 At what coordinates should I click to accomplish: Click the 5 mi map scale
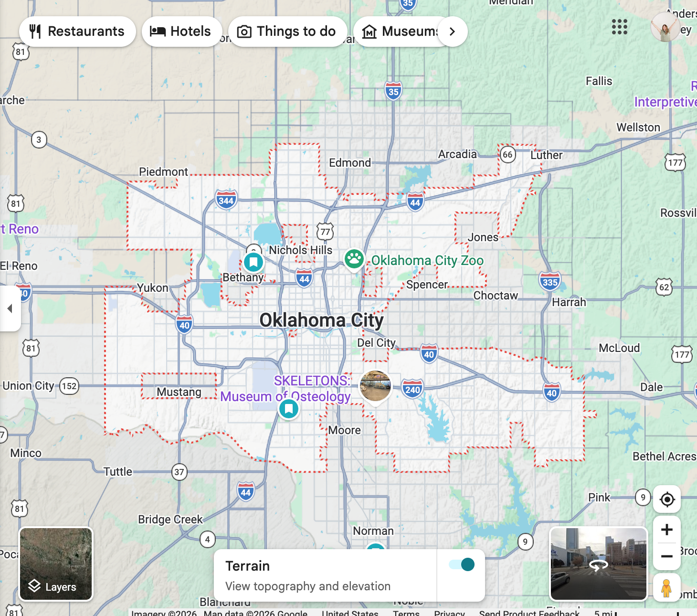tap(637, 613)
